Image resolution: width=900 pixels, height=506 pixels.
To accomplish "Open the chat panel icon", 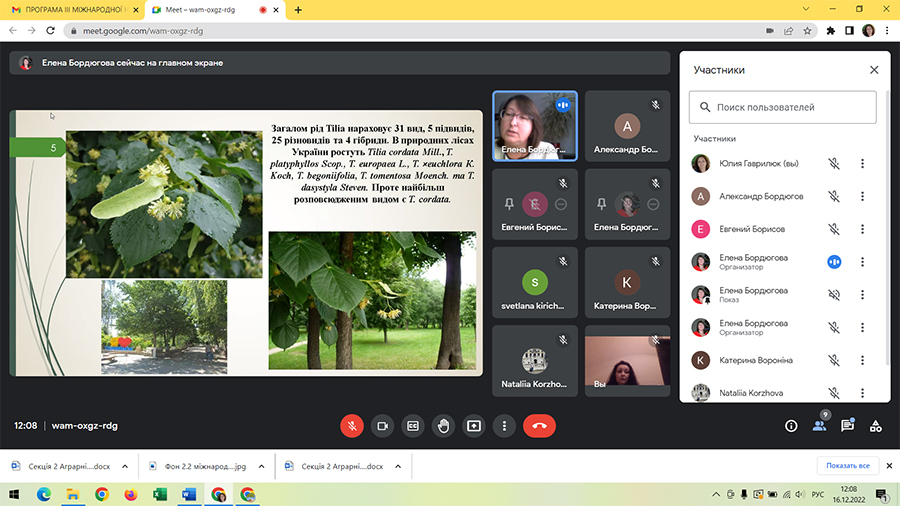I will point(847,425).
